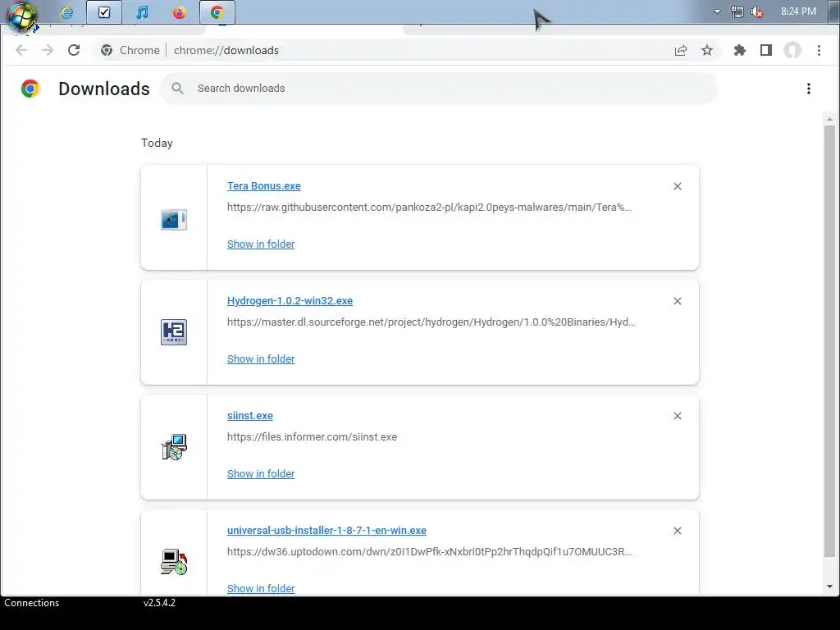This screenshot has height=630, width=840.
Task: Click the files.informer.com siinst.exe URL
Action: 313,437
